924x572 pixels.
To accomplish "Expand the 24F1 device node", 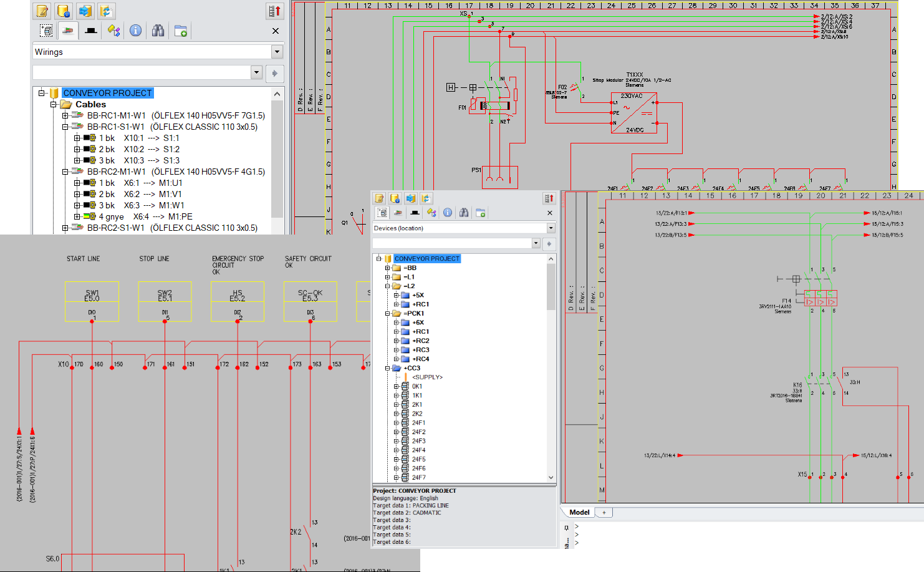I will [x=396, y=423].
